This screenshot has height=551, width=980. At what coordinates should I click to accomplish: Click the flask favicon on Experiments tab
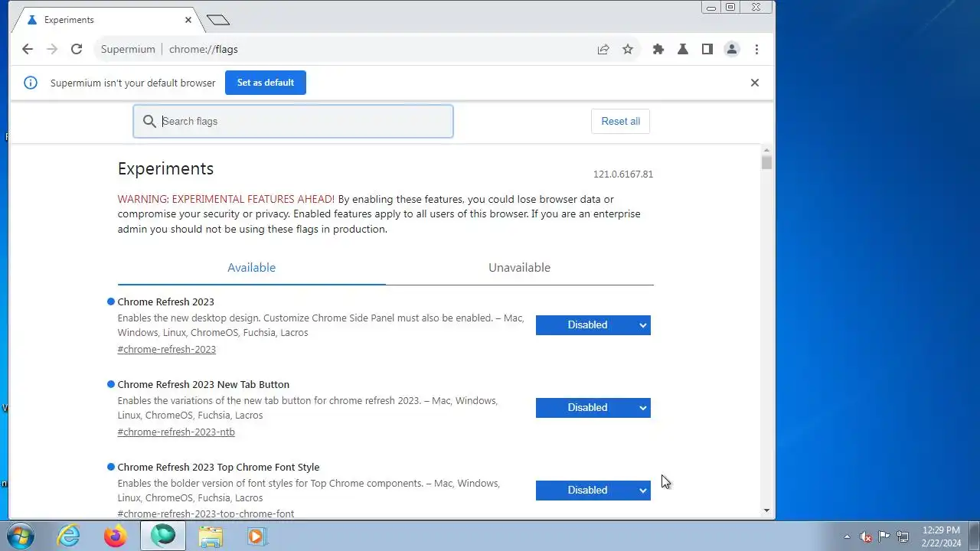(31, 20)
